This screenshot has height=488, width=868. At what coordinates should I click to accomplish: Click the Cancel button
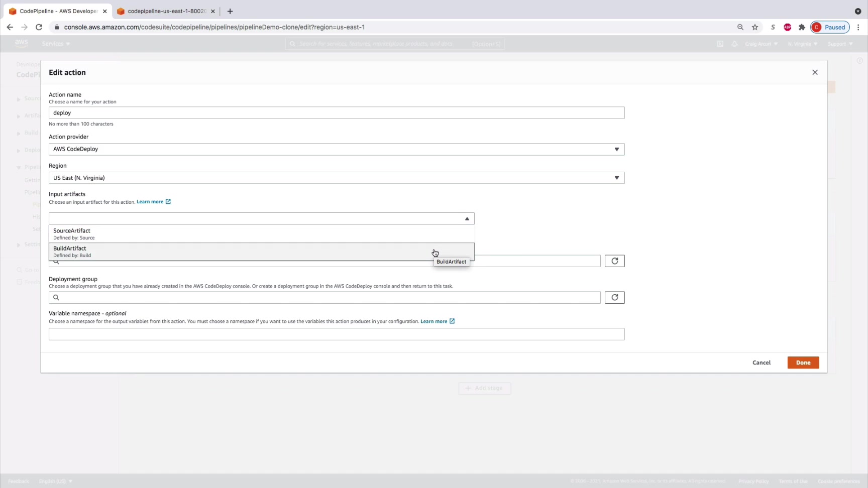762,362
